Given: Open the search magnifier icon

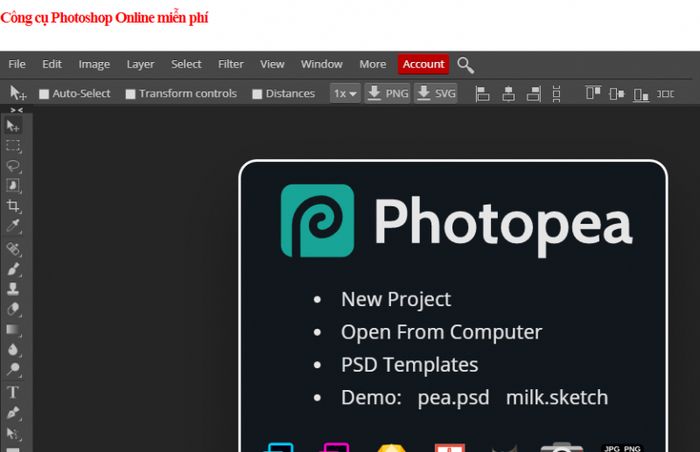Looking at the screenshot, I should [465, 65].
